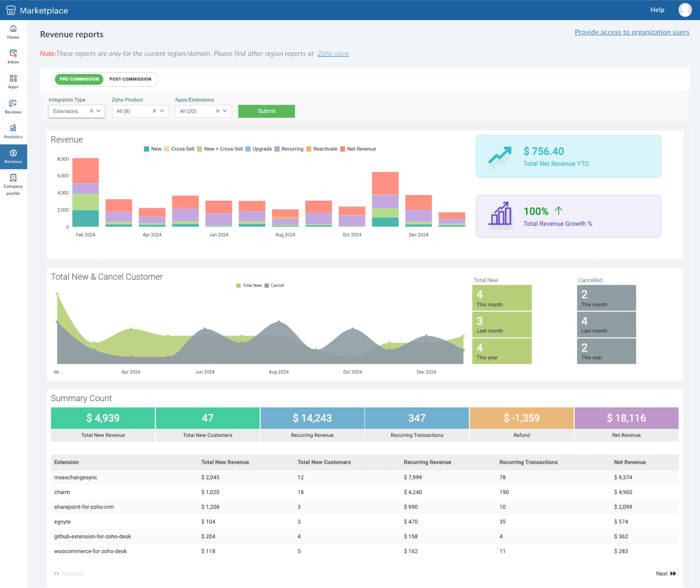Clear the Apps/Extensions selection with X
The height and width of the screenshot is (588, 700).
(218, 111)
